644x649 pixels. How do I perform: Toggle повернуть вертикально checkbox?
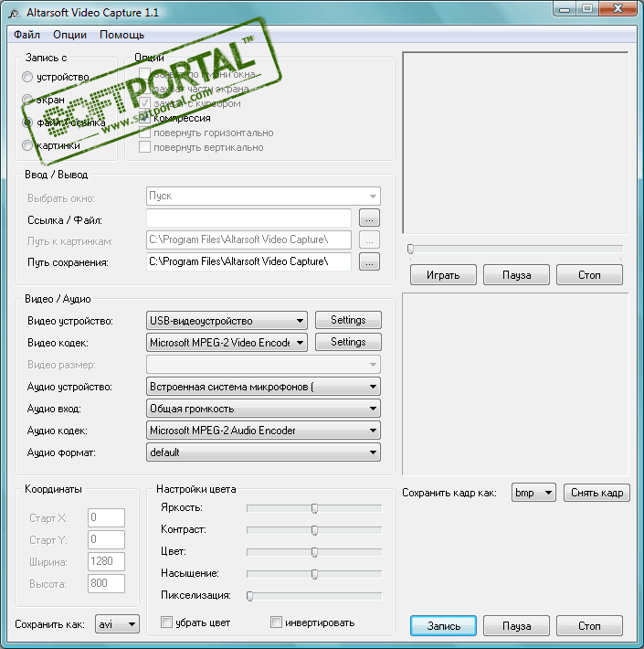point(144,147)
